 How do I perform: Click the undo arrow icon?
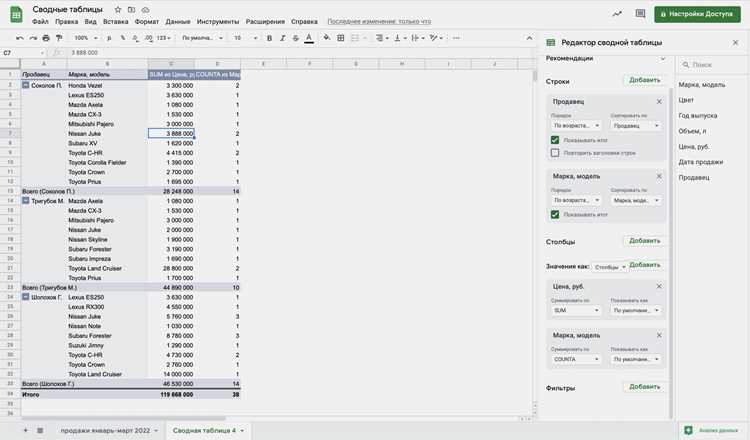click(x=20, y=38)
